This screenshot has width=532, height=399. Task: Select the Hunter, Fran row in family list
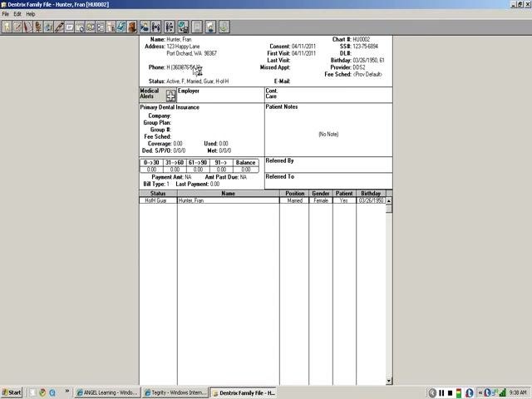(x=263, y=200)
